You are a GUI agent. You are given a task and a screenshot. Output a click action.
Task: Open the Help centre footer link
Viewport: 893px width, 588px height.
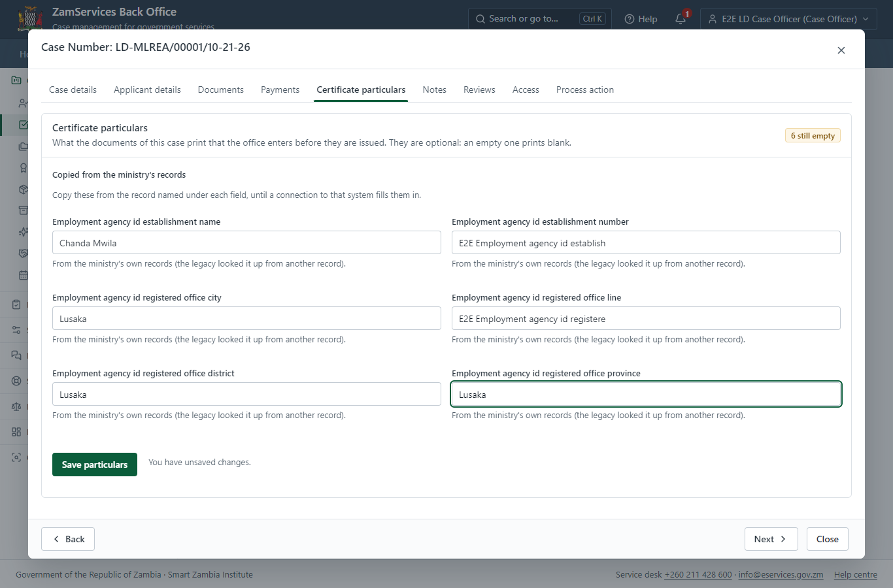pyautogui.click(x=856, y=575)
